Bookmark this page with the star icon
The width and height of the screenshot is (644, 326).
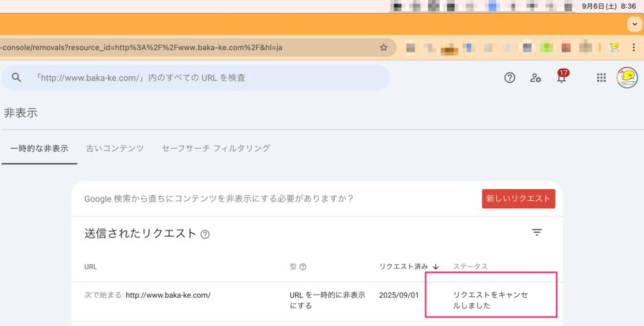click(384, 47)
